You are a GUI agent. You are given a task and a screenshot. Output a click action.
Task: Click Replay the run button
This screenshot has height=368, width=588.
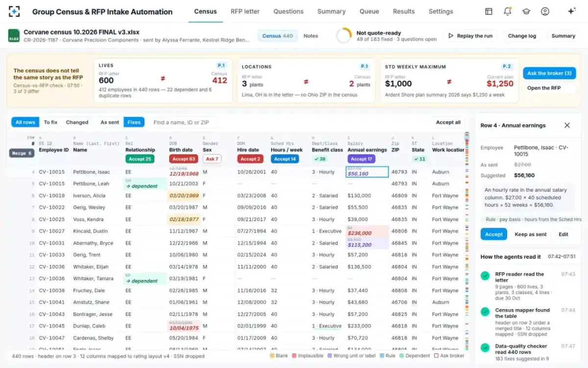pos(470,36)
